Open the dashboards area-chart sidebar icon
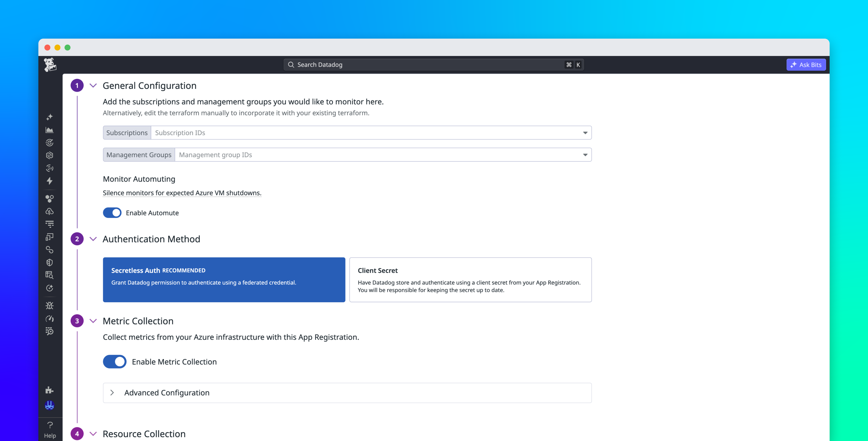 pyautogui.click(x=50, y=130)
